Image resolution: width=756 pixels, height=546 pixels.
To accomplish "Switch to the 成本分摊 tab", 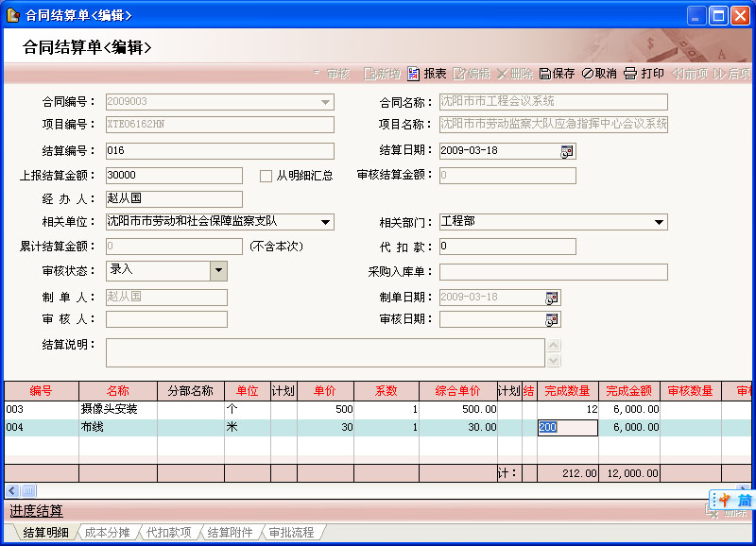I will pos(106,533).
